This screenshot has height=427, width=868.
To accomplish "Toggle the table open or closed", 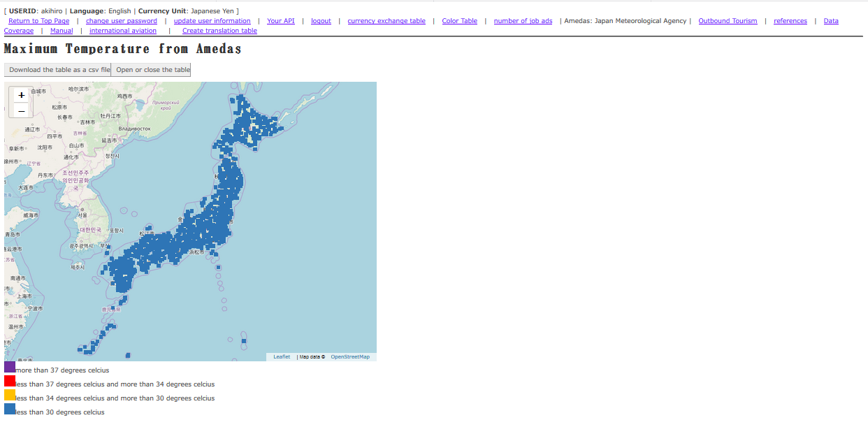I will tap(151, 70).
